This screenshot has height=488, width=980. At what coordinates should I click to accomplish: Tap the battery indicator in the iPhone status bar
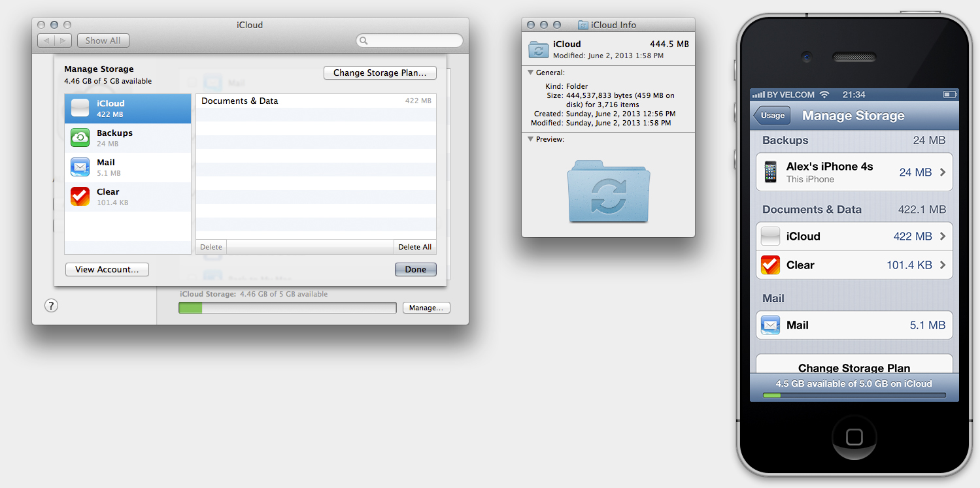tap(950, 95)
